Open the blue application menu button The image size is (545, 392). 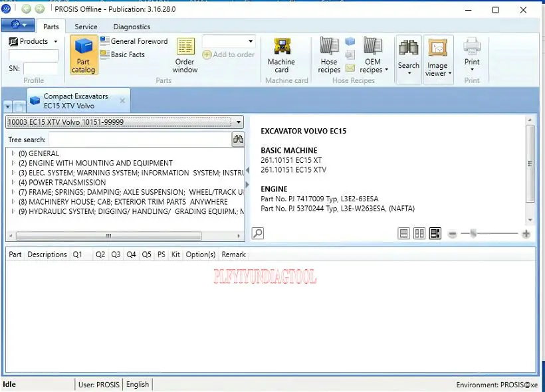pyautogui.click(x=18, y=25)
